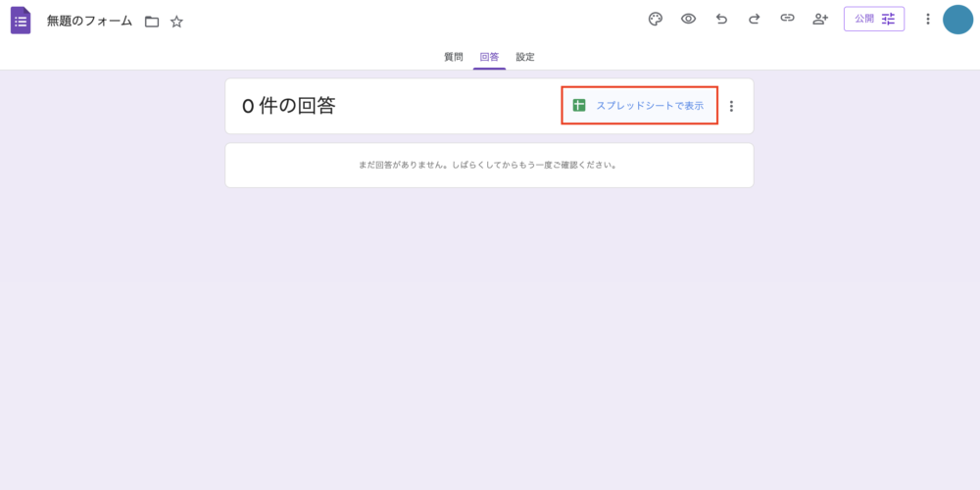Add collaborators to the form
The height and width of the screenshot is (490, 980).
[820, 19]
